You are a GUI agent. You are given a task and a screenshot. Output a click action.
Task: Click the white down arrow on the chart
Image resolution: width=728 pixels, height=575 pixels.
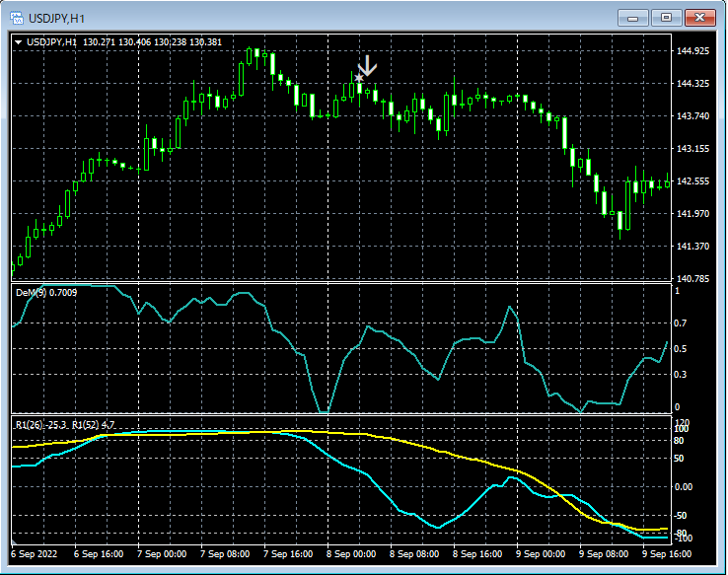point(367,66)
